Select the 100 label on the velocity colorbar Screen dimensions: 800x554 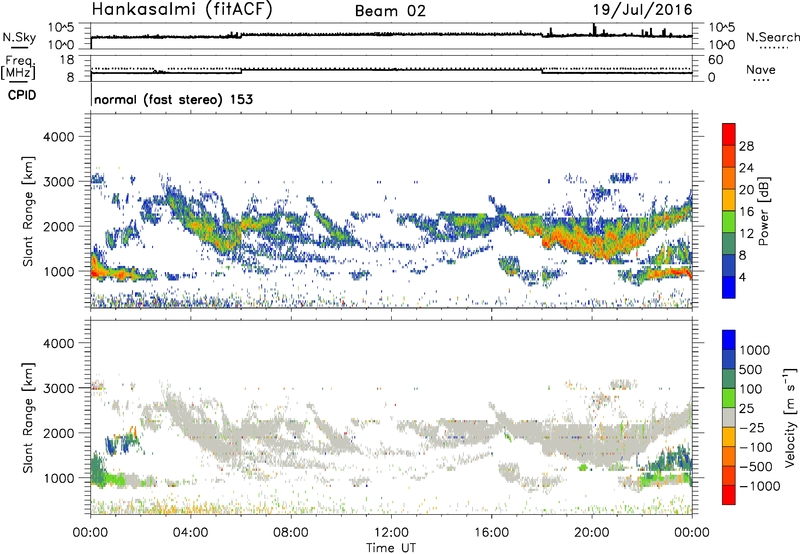click(x=750, y=389)
